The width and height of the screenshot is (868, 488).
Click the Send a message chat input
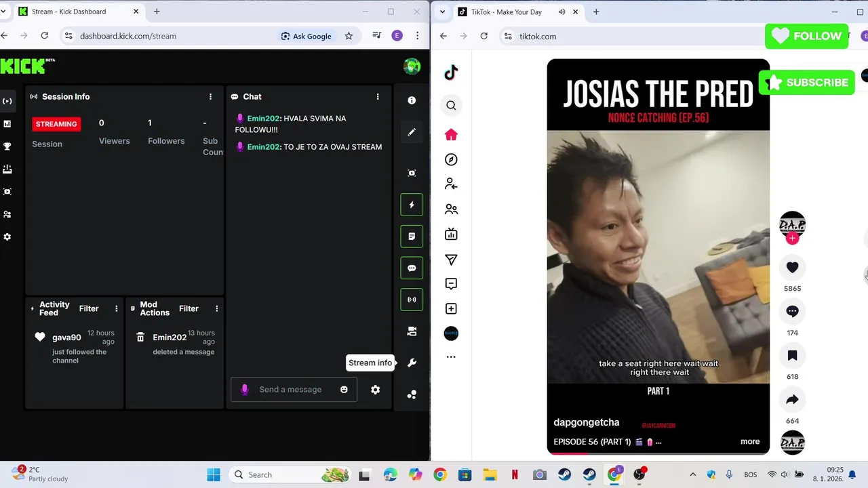[294, 390]
